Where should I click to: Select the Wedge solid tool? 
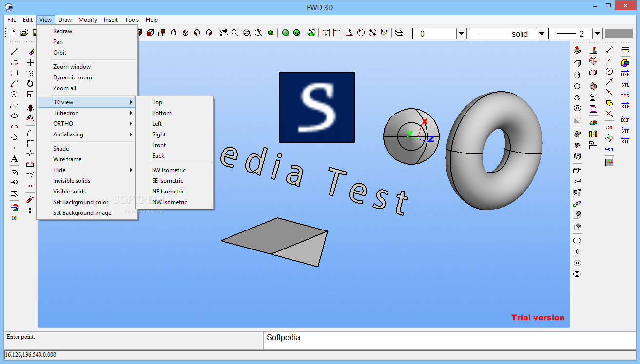click(x=577, y=120)
